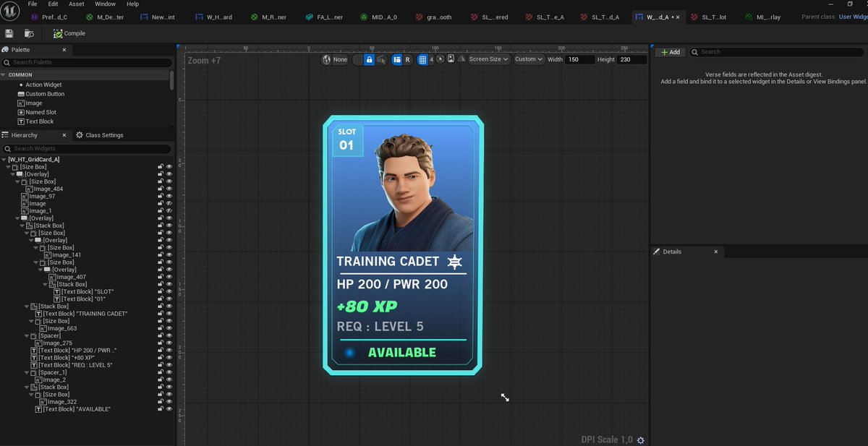The height and width of the screenshot is (446, 868).
Task: Toggle the R render transform button
Action: [x=407, y=59]
